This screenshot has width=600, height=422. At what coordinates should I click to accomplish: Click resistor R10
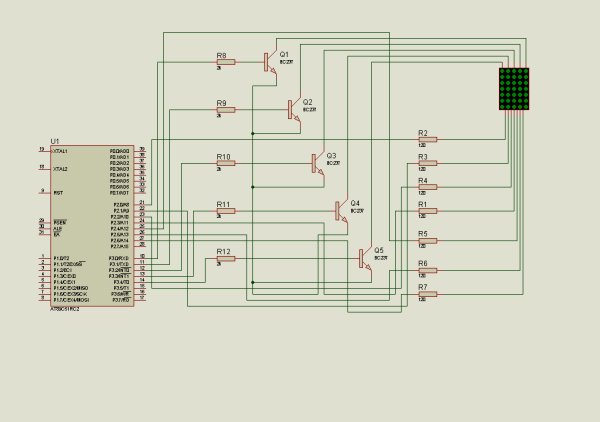coord(226,163)
